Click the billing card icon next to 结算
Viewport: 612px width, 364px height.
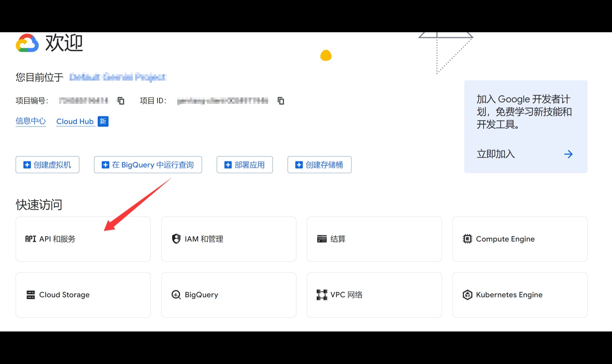tap(322, 239)
